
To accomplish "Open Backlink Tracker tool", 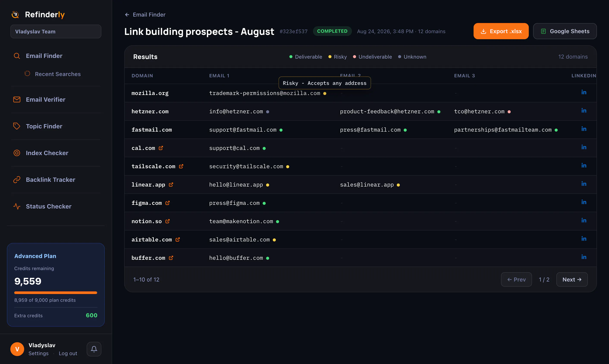I will (50, 180).
